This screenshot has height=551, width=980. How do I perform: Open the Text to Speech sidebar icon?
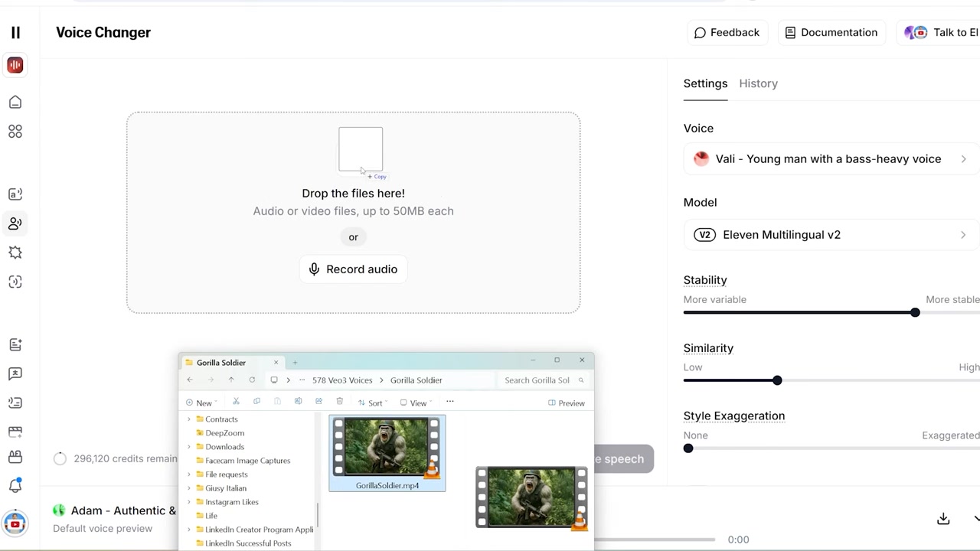point(15,194)
